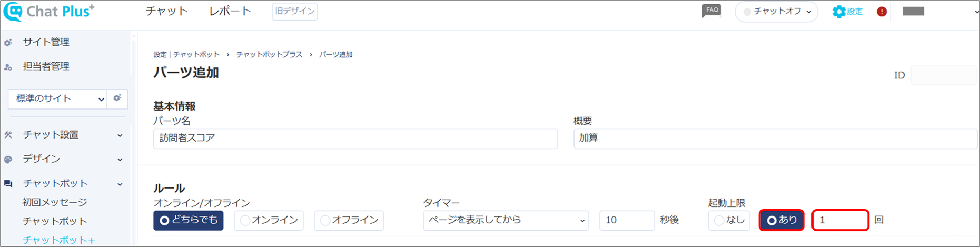Click the デザイン palette icon
Image resolution: width=980 pixels, height=247 pixels.
point(8,159)
